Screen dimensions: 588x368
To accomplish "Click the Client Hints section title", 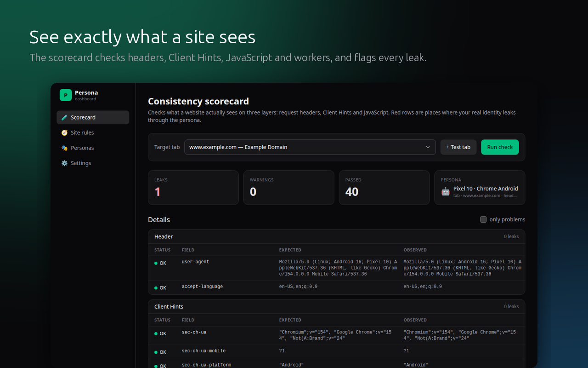I will 169,306.
